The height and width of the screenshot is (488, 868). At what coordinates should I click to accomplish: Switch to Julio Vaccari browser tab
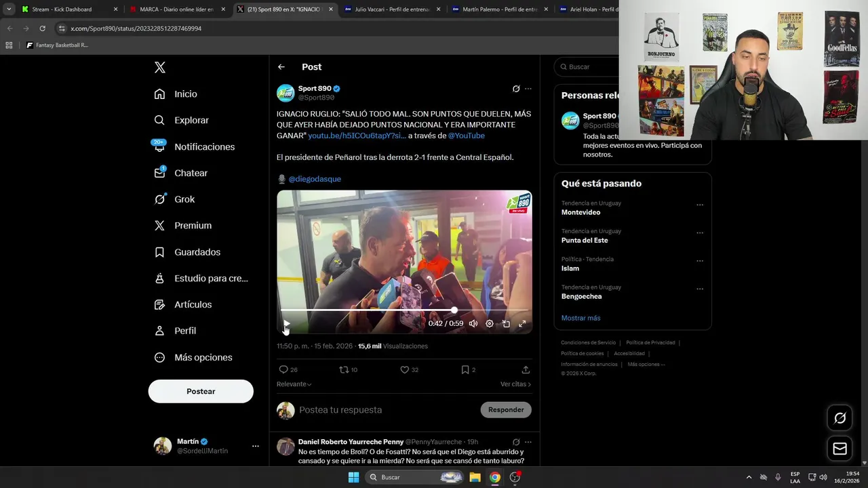392,9
